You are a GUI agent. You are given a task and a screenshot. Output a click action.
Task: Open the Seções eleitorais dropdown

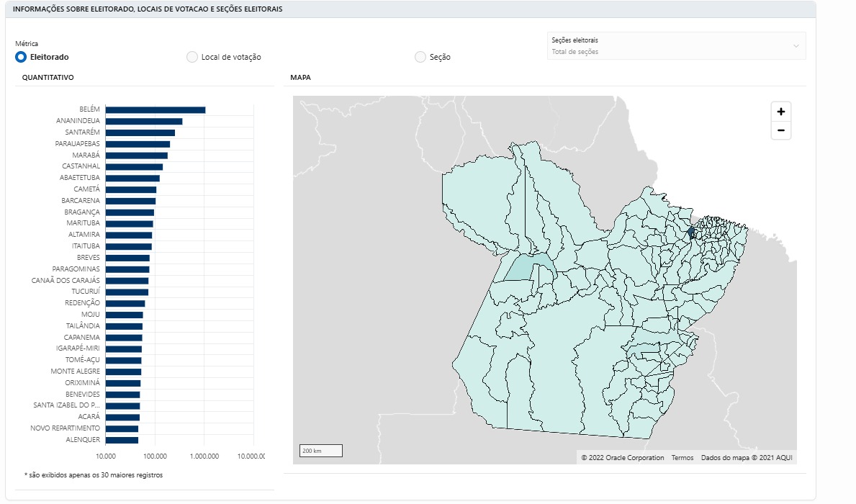point(676,46)
